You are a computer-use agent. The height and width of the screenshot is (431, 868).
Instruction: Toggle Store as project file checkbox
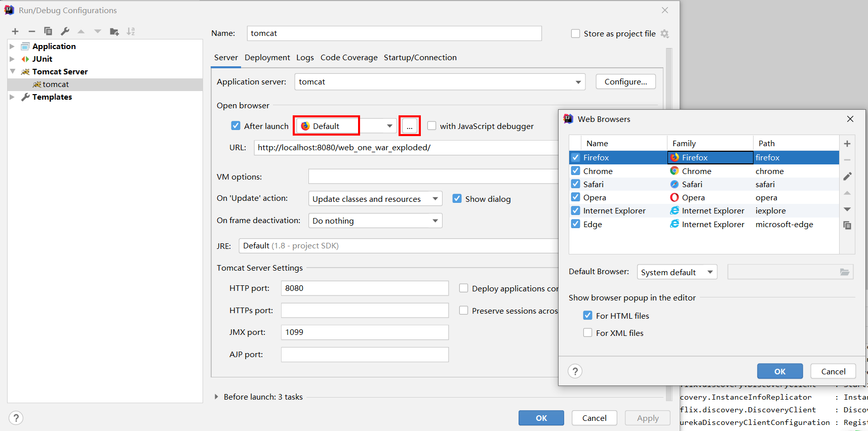coord(575,33)
